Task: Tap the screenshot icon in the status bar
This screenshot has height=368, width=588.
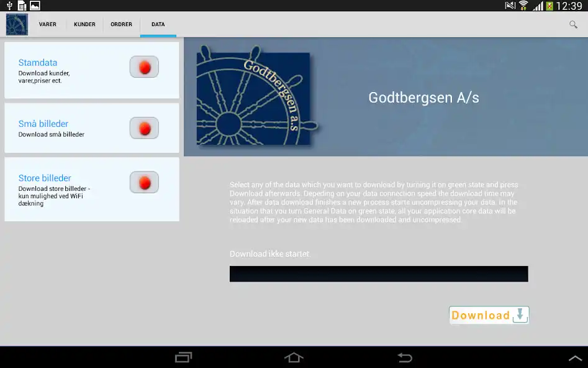Action: [x=34, y=6]
